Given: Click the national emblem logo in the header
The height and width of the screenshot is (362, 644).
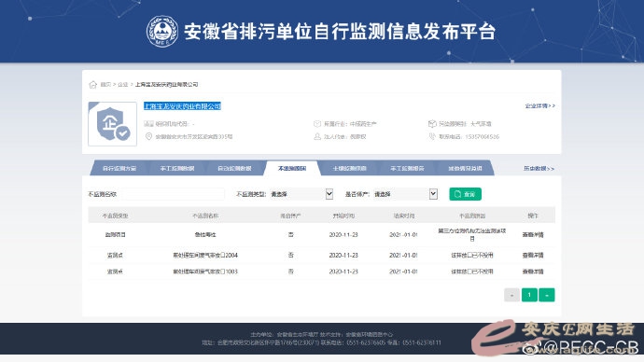Looking at the screenshot, I should [162, 32].
